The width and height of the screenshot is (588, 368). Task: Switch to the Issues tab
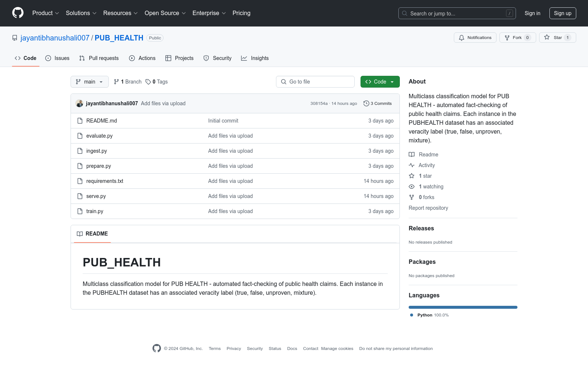click(57, 58)
